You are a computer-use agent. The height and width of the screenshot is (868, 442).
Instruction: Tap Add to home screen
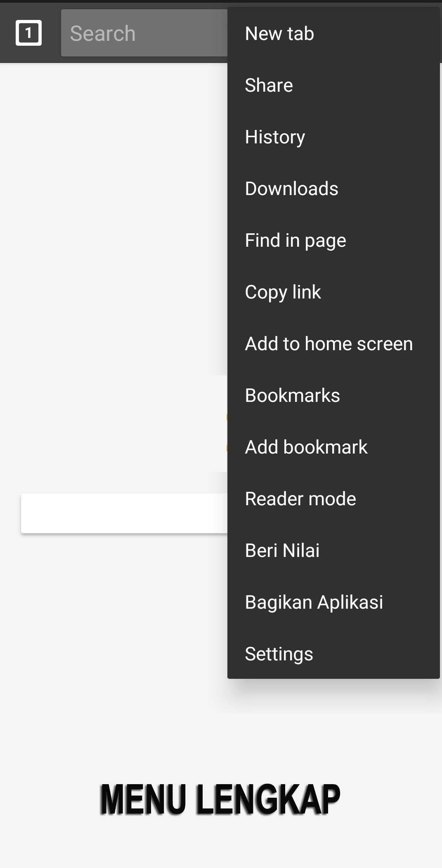point(333,344)
